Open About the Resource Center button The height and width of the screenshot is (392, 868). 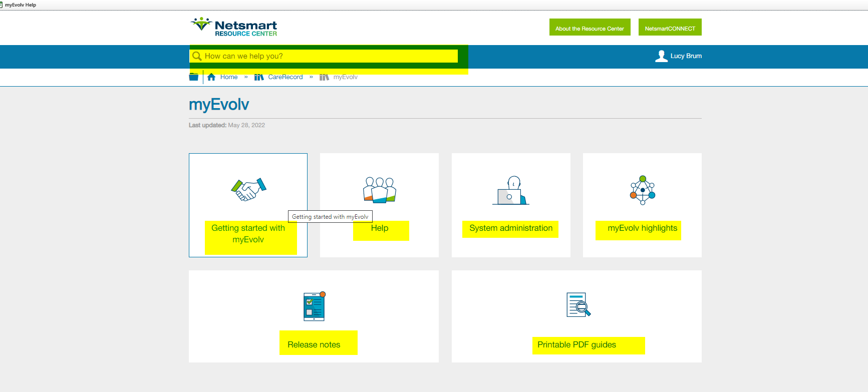(x=590, y=27)
